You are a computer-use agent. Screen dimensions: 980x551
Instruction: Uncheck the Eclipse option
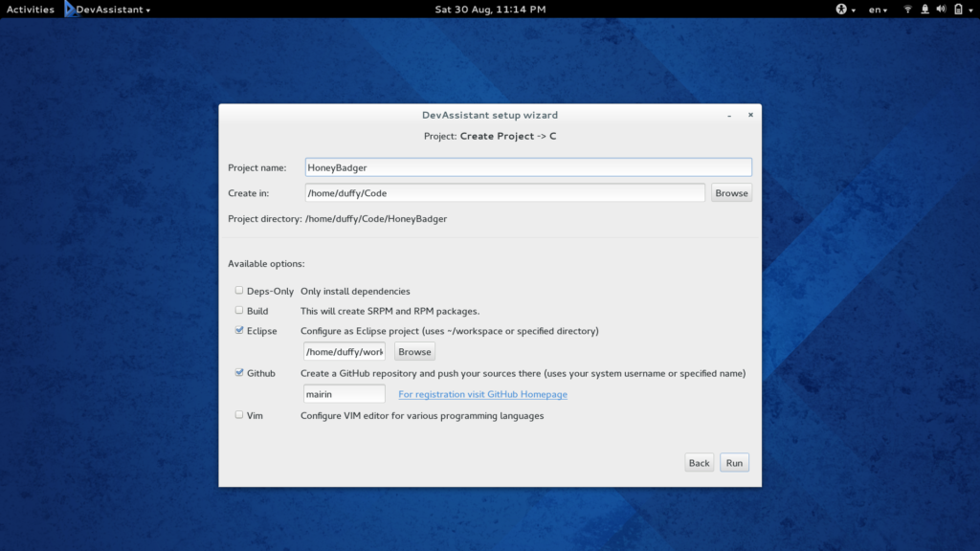coord(238,330)
